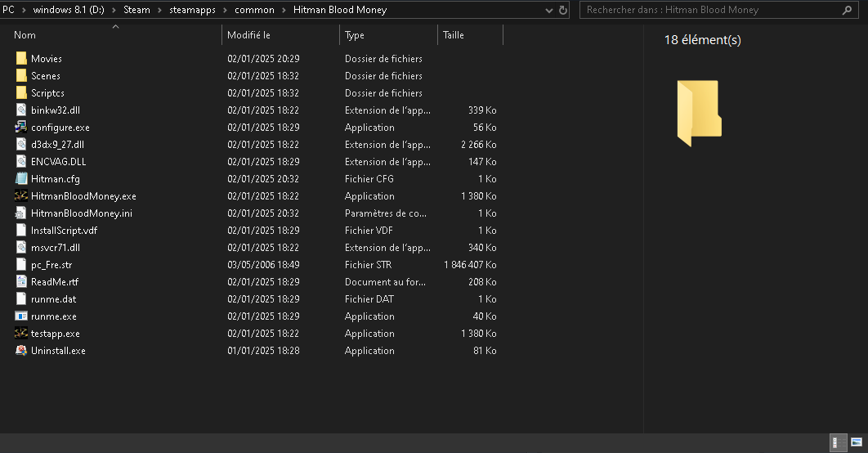Go to windows 8.1 (D:) breadcrumb
Viewport: 868px width, 453px height.
pos(69,10)
